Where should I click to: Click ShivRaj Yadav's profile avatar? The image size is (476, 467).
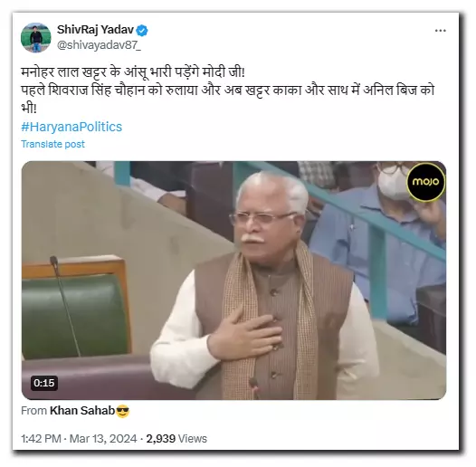[x=36, y=38]
